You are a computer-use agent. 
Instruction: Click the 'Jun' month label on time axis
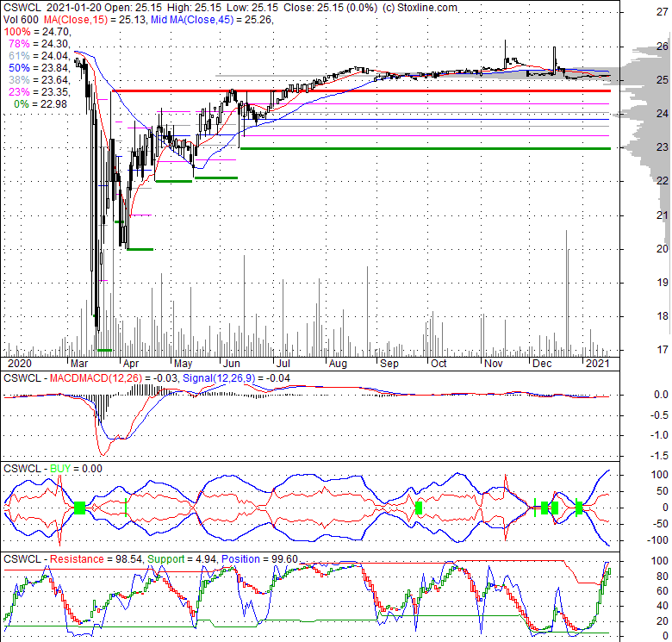coord(232,364)
